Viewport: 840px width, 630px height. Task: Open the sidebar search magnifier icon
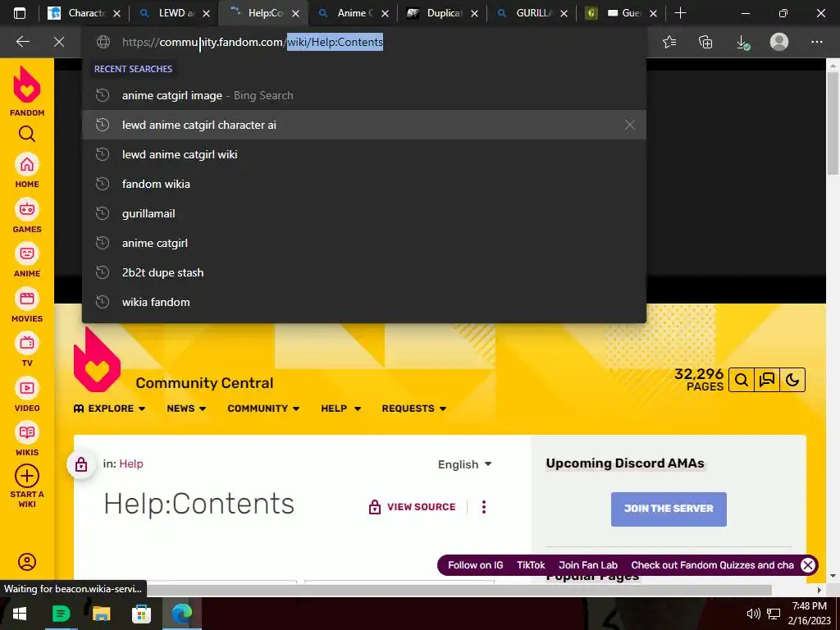pos(27,134)
